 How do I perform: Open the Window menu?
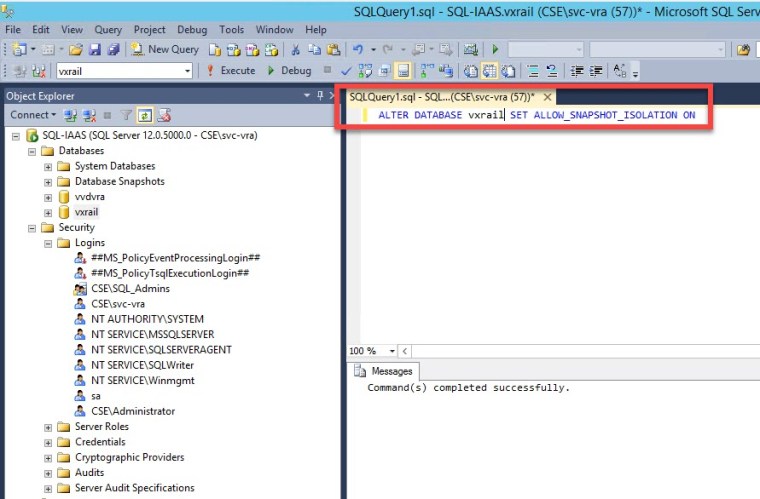coord(274,30)
